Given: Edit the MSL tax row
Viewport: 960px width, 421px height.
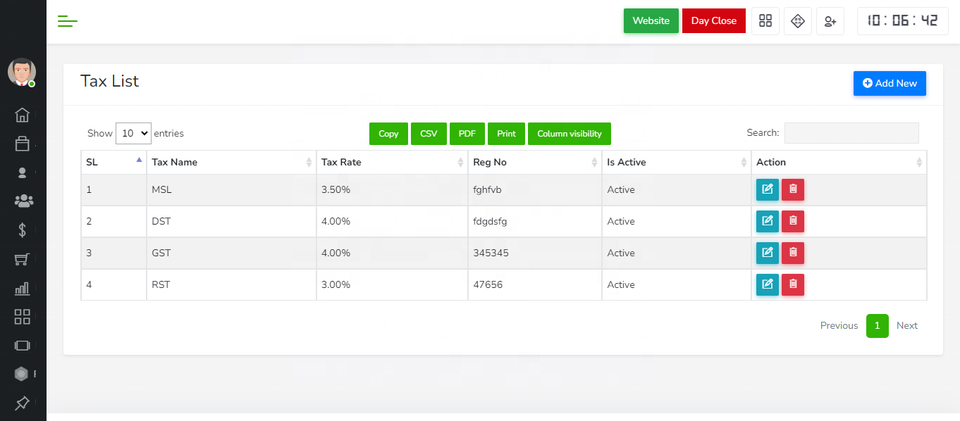Looking at the screenshot, I should pyautogui.click(x=767, y=190).
